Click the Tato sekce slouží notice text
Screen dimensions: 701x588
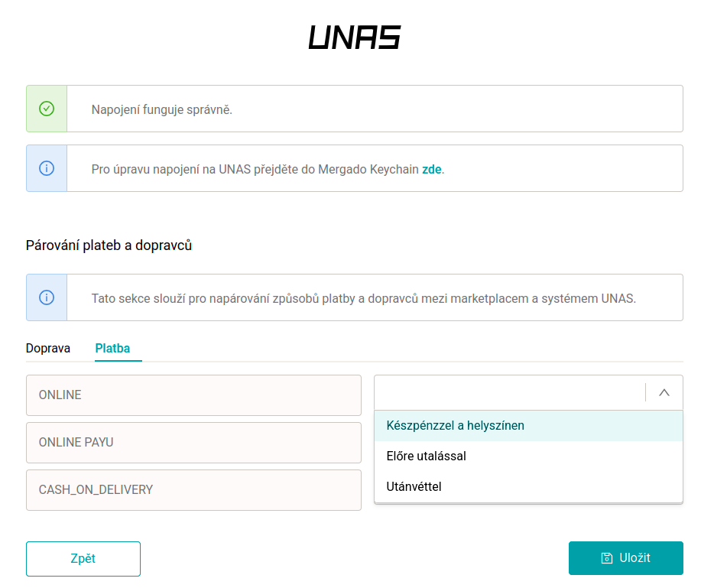(364, 298)
